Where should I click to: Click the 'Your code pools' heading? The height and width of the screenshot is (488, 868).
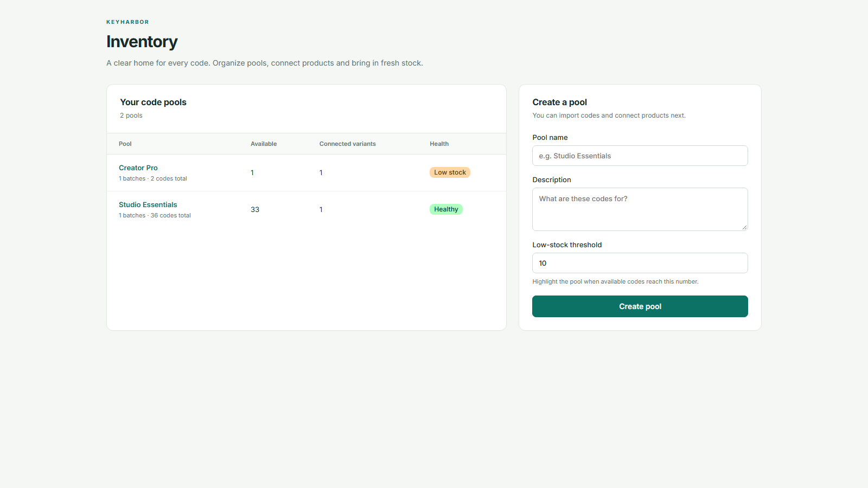point(153,102)
